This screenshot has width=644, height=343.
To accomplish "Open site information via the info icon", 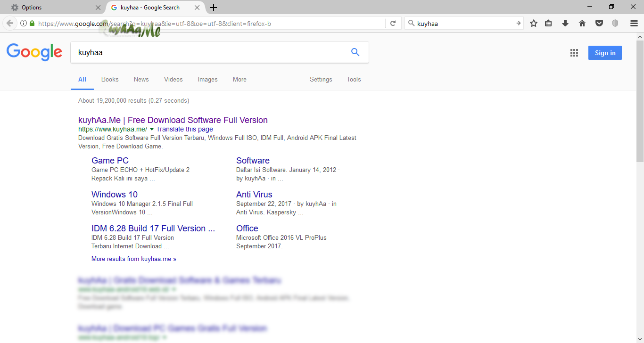I will [24, 23].
